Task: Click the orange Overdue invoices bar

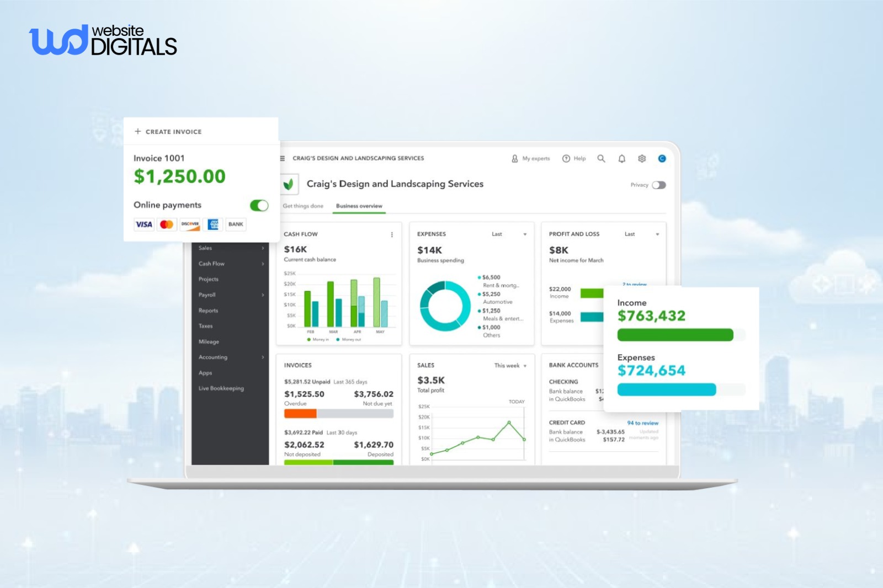Action: (x=300, y=414)
